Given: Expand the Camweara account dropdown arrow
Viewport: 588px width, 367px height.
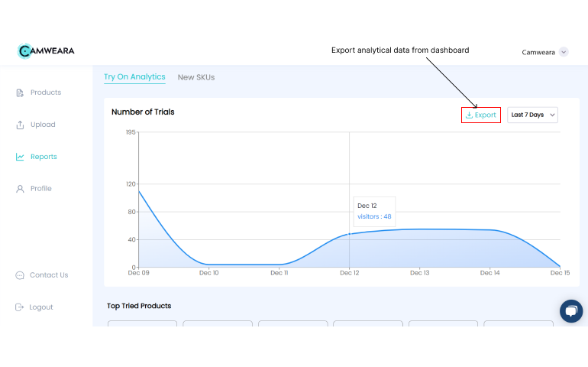Looking at the screenshot, I should [564, 52].
